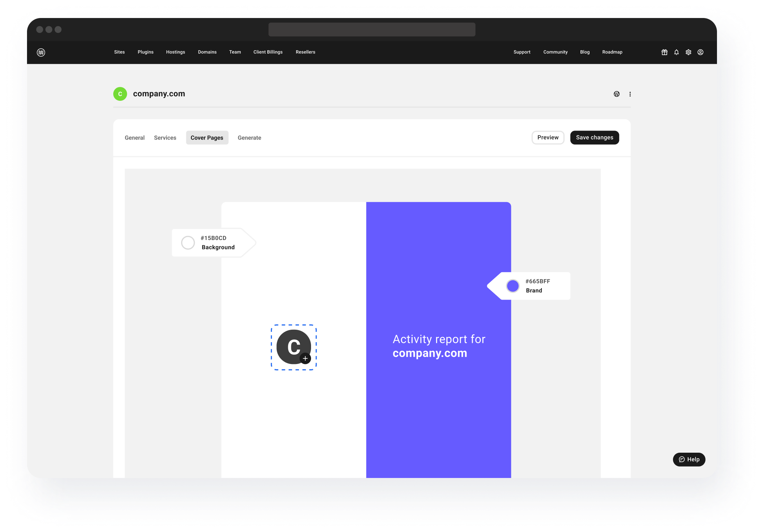
Task: Pick the purple Brand color swatch
Action: [513, 286]
